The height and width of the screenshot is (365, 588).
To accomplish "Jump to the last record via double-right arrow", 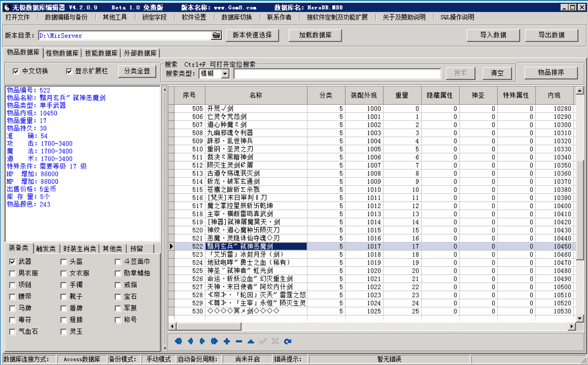I will (214, 342).
